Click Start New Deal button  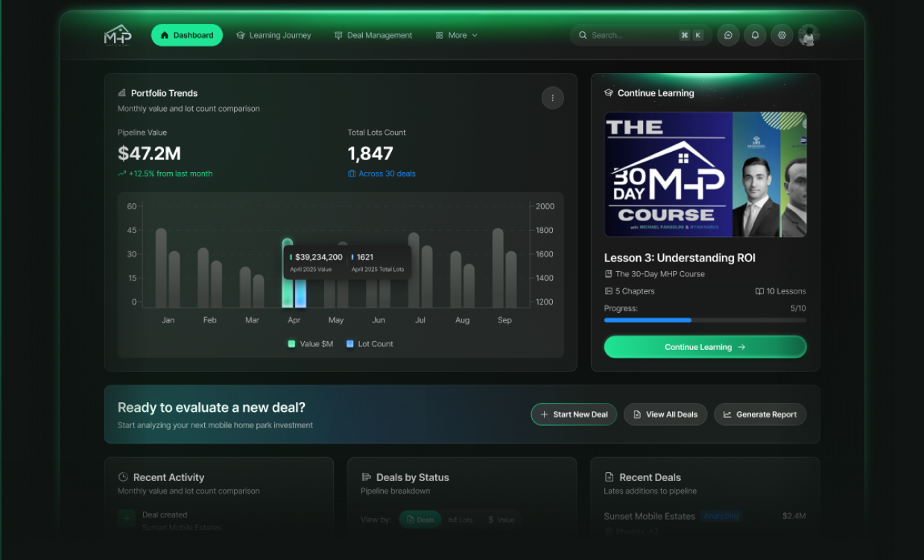574,415
